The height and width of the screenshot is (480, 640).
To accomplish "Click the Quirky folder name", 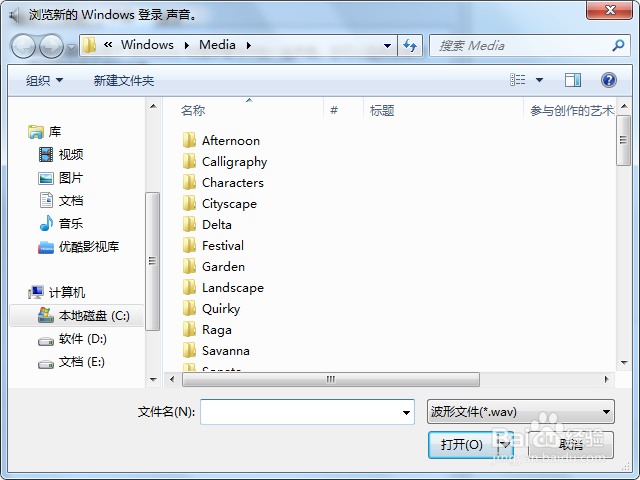I will pyautogui.click(x=221, y=309).
